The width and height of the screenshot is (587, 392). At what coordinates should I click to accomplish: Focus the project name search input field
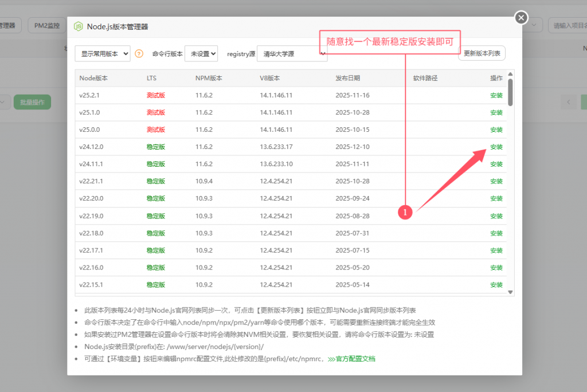click(566, 25)
